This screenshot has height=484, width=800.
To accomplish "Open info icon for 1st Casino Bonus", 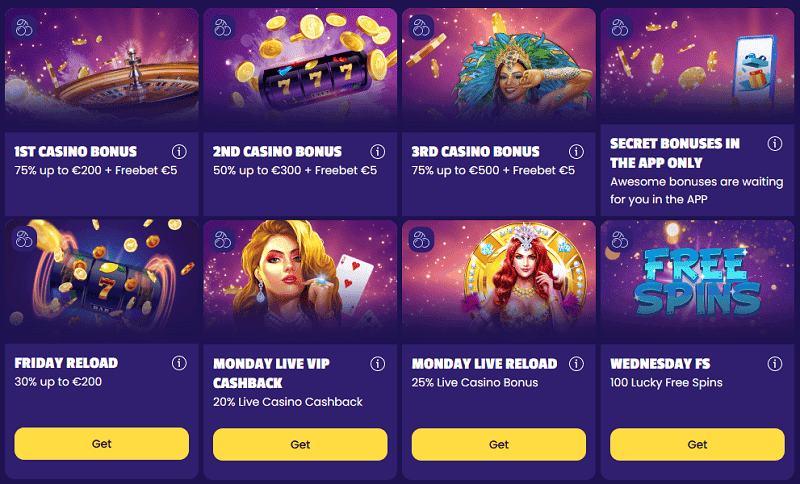I will coord(179,152).
